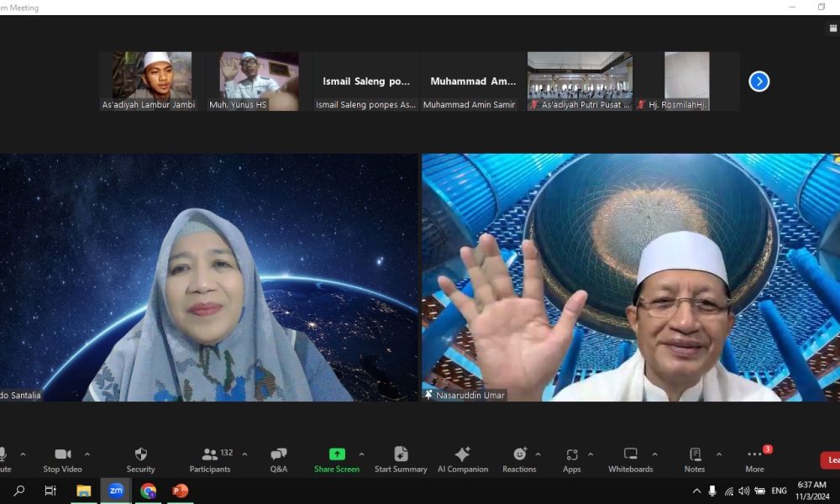The image size is (840, 504).
Task: Expand the arrow next to Apps
Action: tap(590, 454)
